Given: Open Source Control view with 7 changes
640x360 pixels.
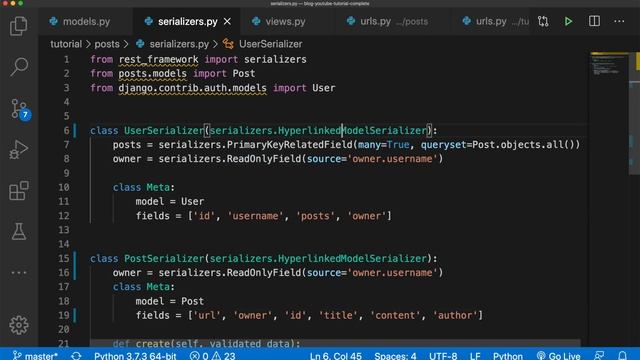Looking at the screenshot, I should (19, 109).
